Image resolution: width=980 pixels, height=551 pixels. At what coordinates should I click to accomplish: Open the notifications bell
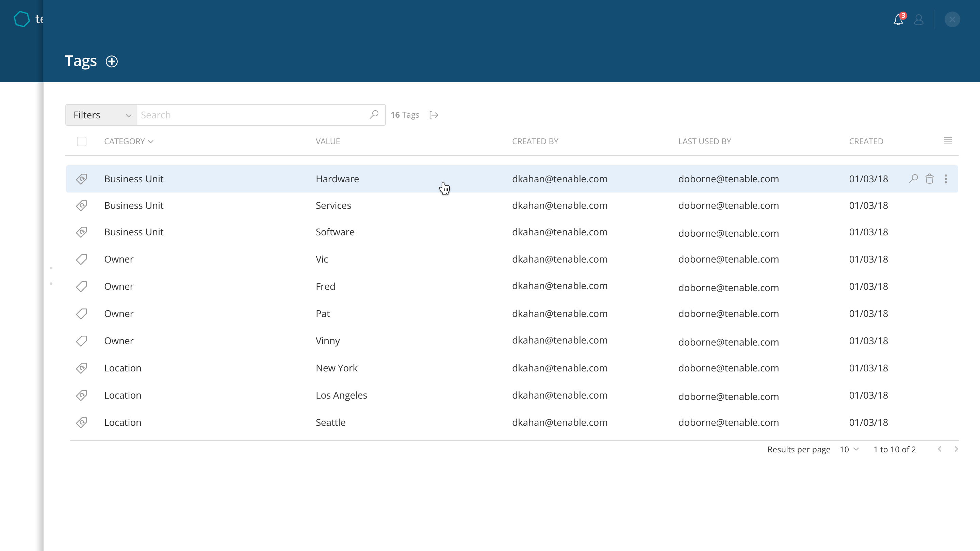898,20
